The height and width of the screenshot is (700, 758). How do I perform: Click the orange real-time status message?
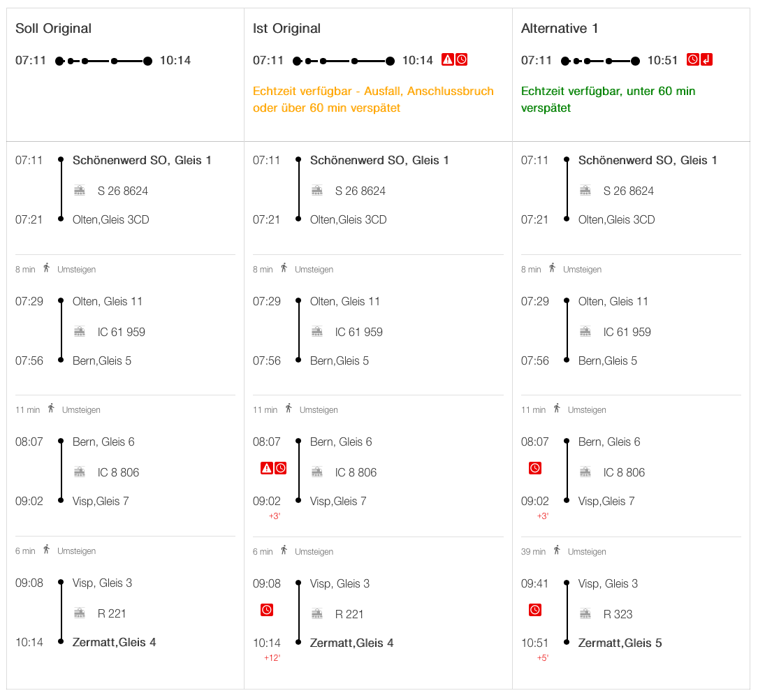pyautogui.click(x=373, y=100)
